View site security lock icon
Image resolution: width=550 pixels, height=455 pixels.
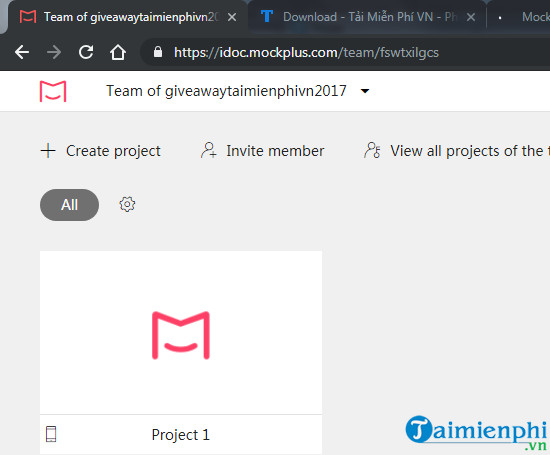click(158, 52)
